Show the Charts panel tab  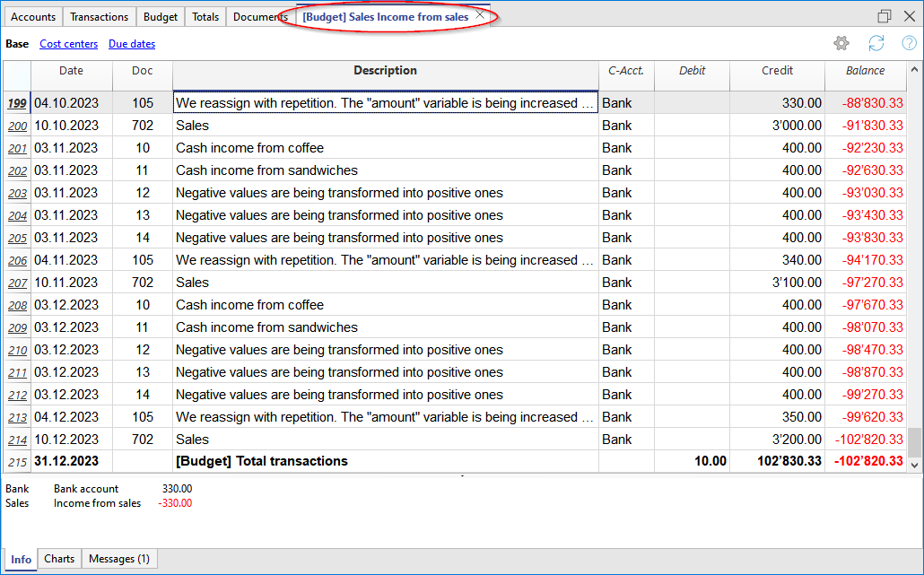point(59,559)
